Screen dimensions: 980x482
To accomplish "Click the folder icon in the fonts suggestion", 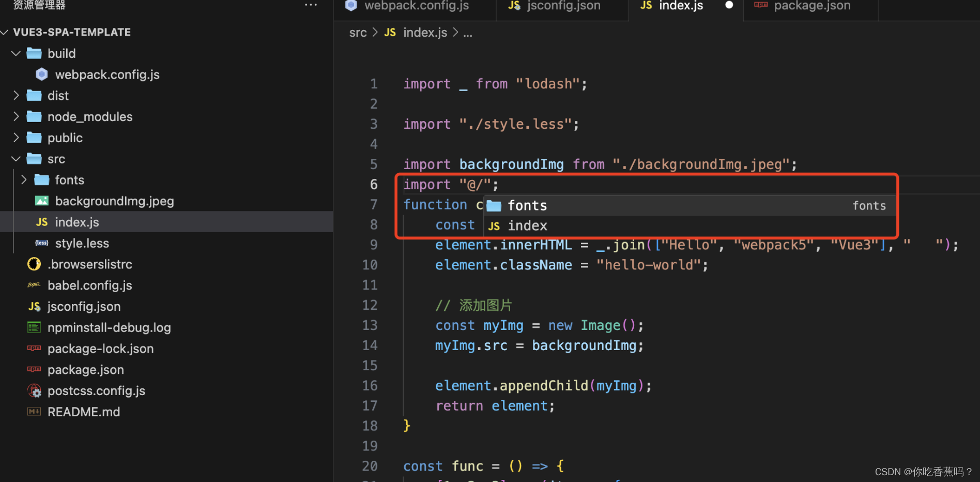I will coord(494,206).
